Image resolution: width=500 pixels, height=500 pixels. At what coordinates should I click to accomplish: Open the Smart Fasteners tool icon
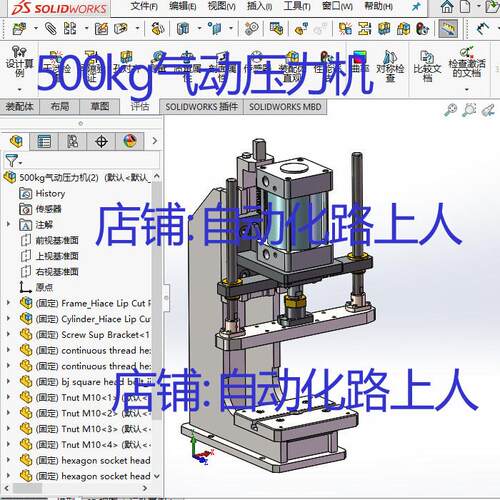tap(101, 29)
